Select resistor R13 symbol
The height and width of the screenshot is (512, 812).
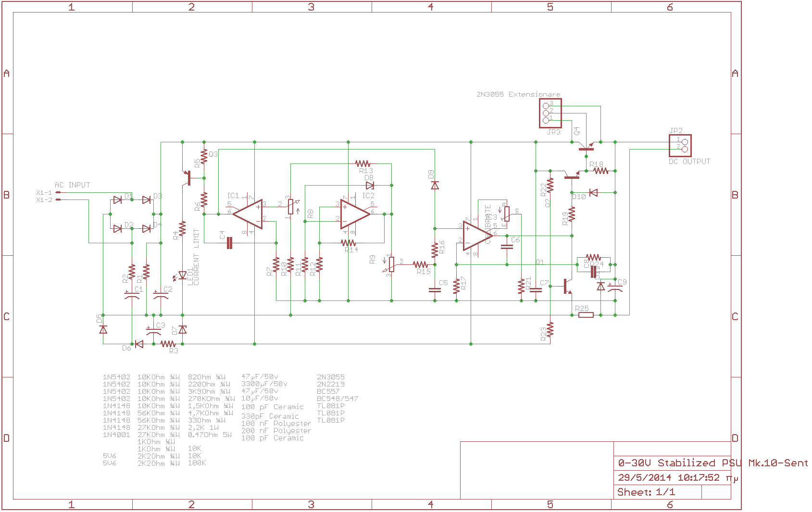pos(362,163)
